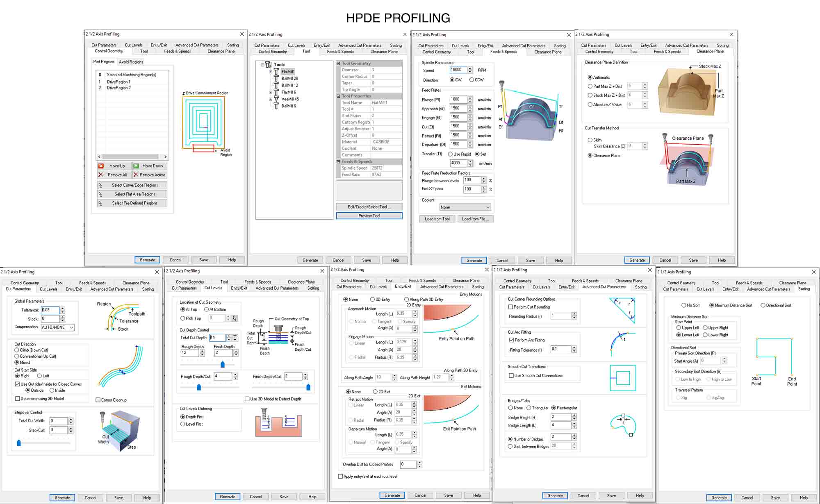Enable Use 3D Model to Detect Depth

click(x=273, y=399)
